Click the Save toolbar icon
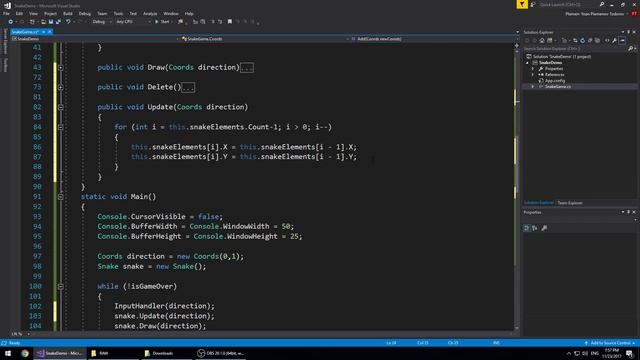 coord(51,22)
